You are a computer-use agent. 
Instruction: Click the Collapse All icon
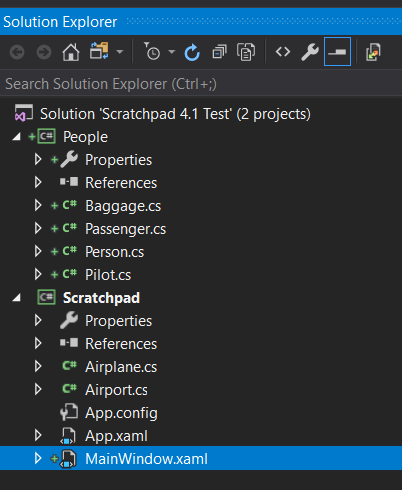pyautogui.click(x=219, y=52)
